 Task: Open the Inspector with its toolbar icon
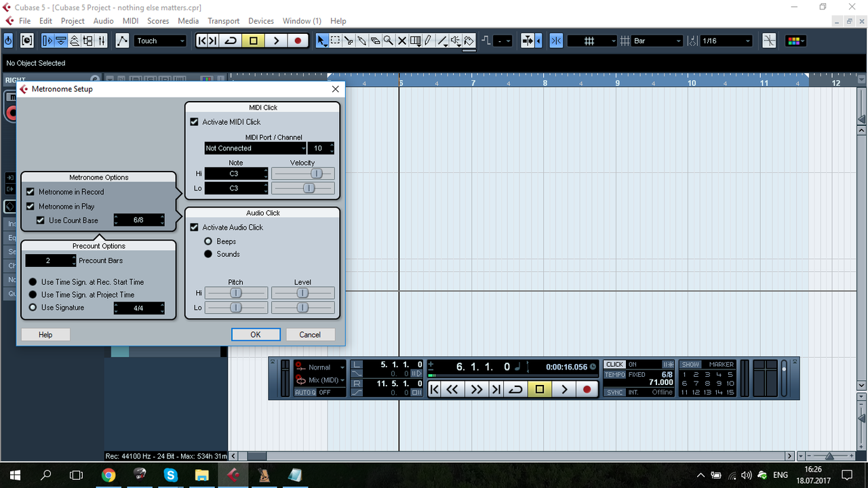(47, 41)
